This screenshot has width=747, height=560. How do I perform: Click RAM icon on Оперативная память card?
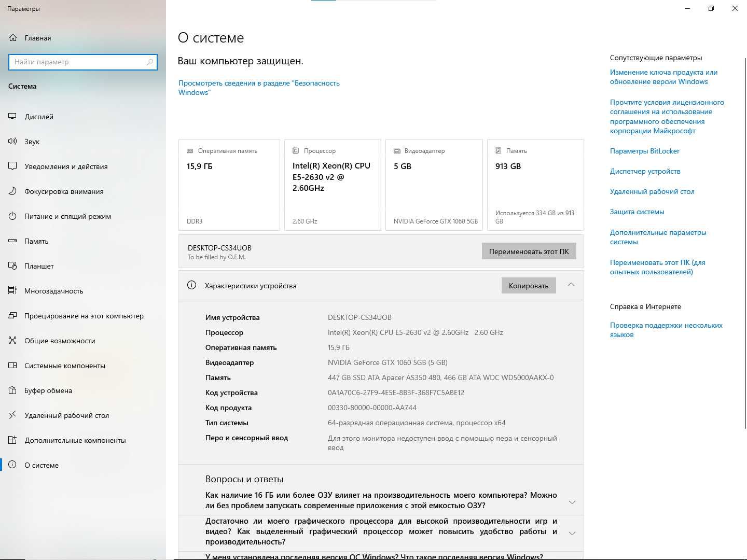coord(190,151)
